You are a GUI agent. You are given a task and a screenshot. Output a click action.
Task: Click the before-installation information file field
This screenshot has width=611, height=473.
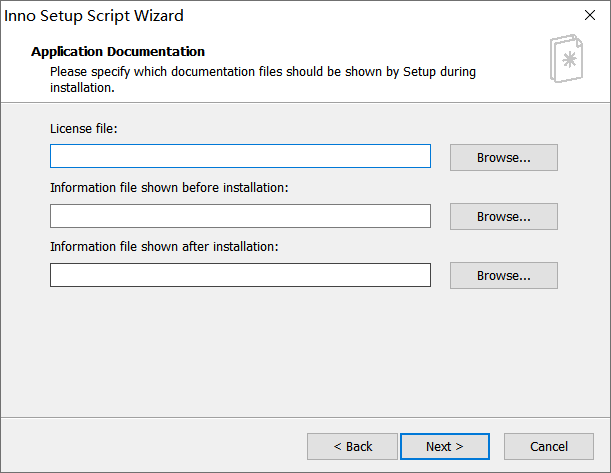(x=240, y=216)
